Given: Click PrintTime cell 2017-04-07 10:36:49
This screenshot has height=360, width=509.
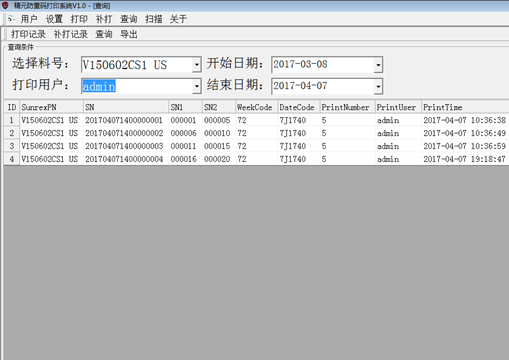Looking at the screenshot, I should coord(465,133).
